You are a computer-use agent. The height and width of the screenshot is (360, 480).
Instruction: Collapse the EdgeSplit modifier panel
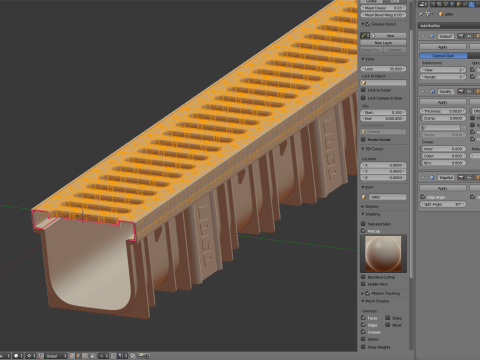[423, 178]
